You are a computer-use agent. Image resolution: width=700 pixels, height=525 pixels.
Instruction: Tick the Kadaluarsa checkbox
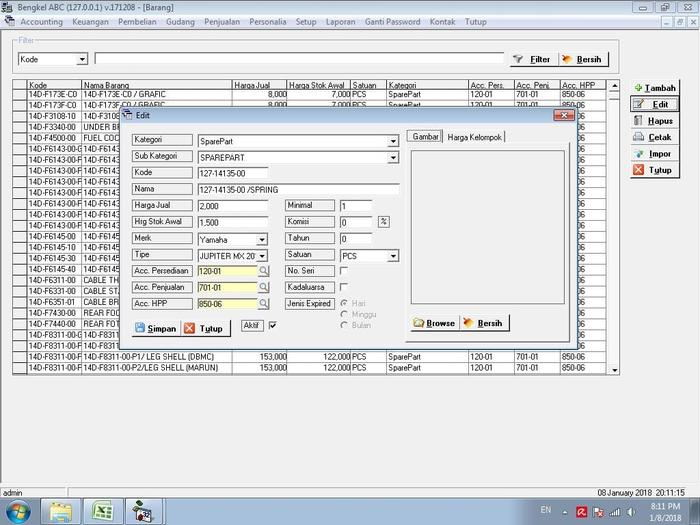coord(345,287)
